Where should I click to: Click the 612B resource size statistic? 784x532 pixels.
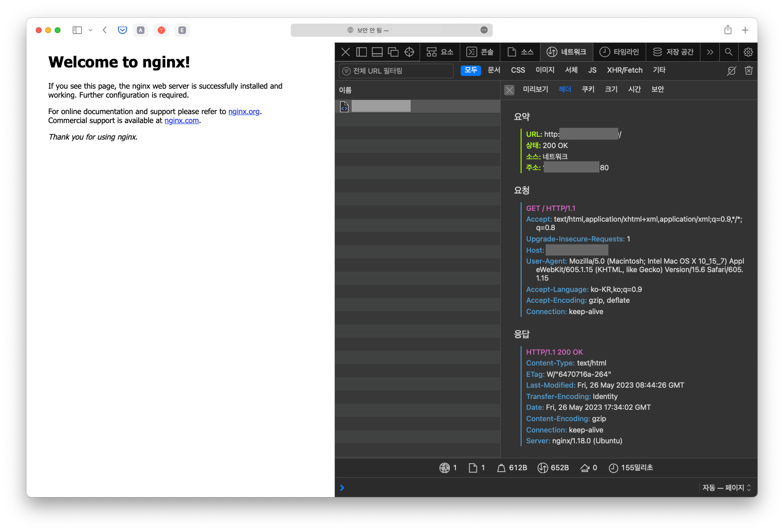pyautogui.click(x=512, y=468)
